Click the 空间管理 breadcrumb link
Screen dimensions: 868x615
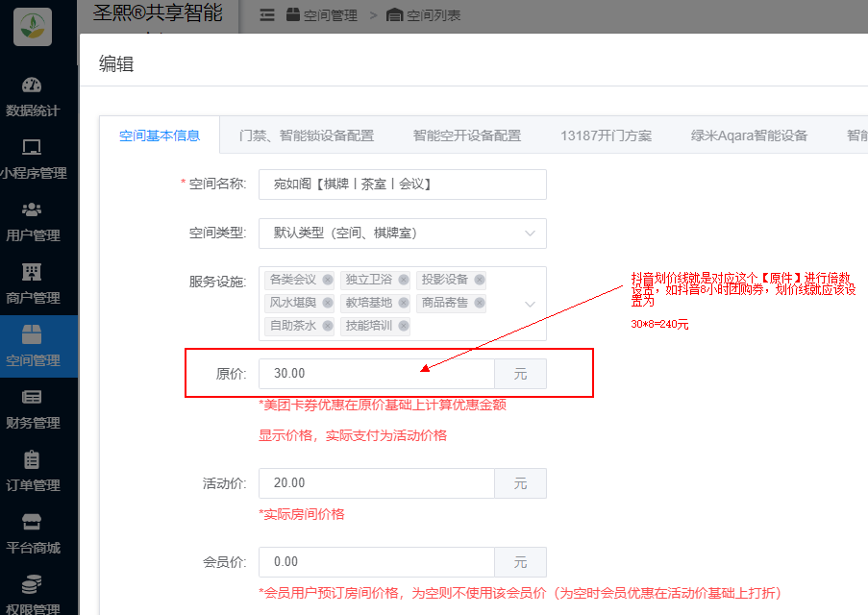[330, 15]
